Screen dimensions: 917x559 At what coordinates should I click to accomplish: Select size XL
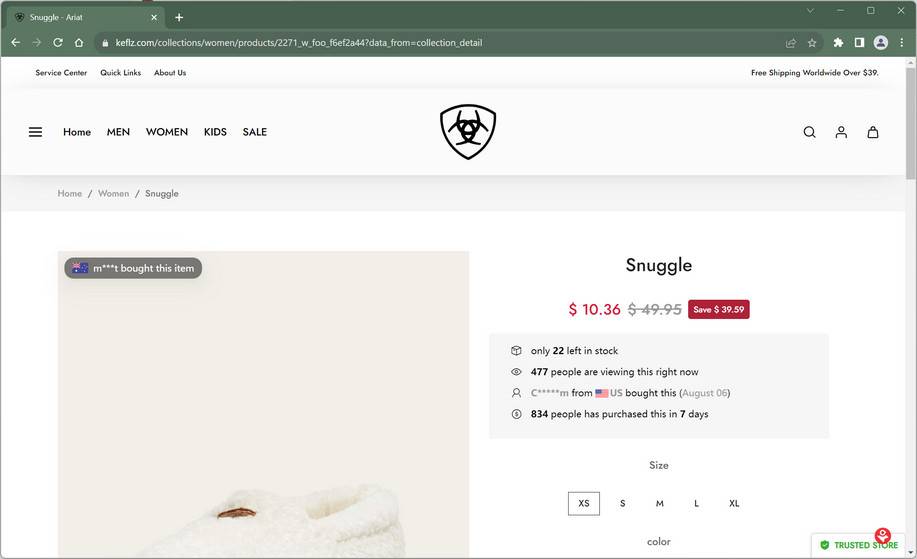(734, 503)
